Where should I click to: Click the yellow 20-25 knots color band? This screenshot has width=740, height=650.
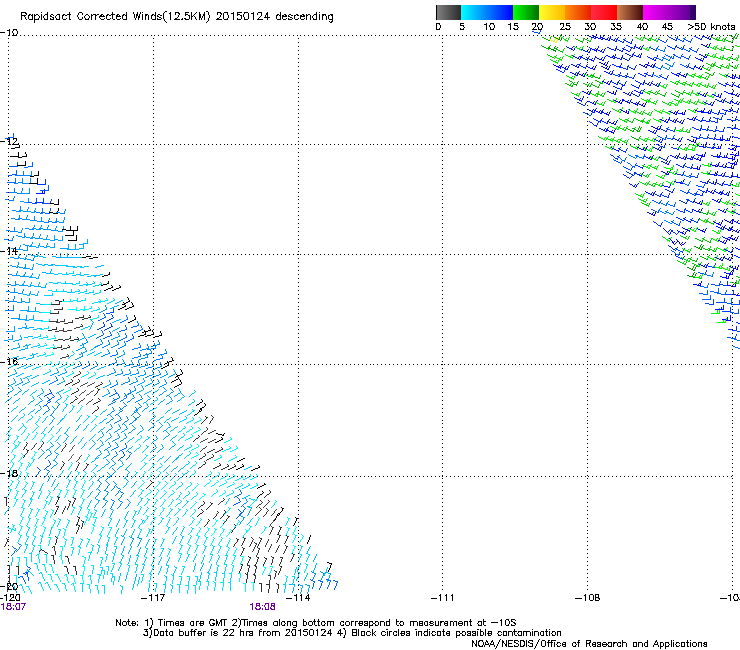(x=552, y=12)
